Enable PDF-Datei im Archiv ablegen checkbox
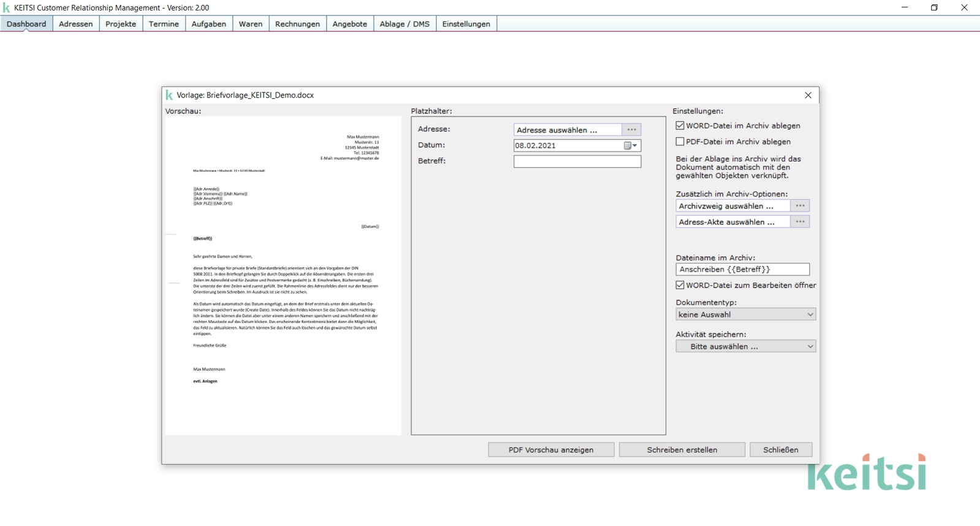 [x=680, y=142]
